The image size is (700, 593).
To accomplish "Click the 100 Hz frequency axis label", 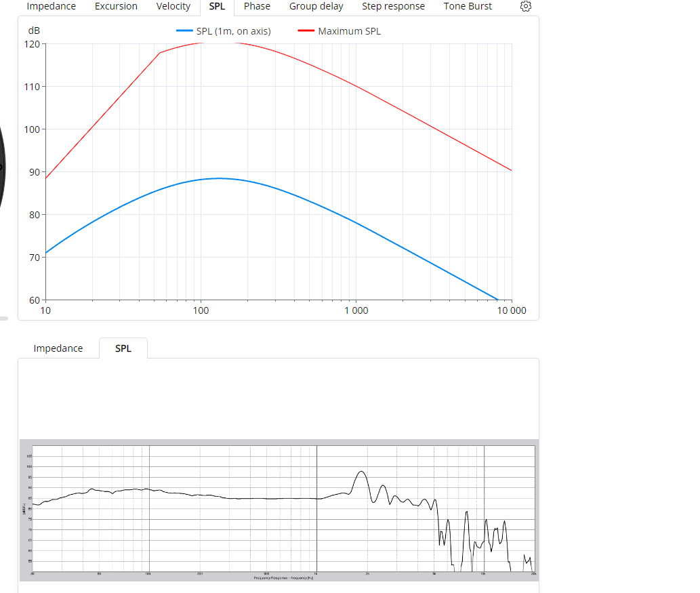I will [x=201, y=310].
